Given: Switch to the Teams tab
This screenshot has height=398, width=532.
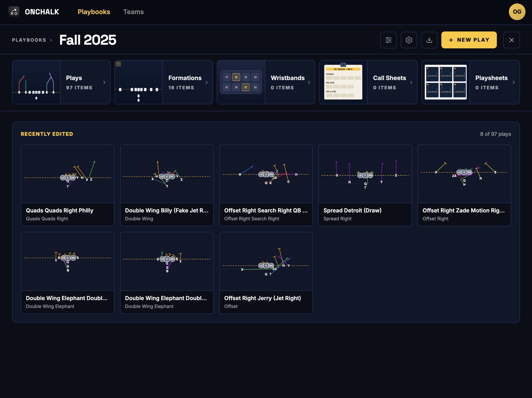Looking at the screenshot, I should (133, 12).
